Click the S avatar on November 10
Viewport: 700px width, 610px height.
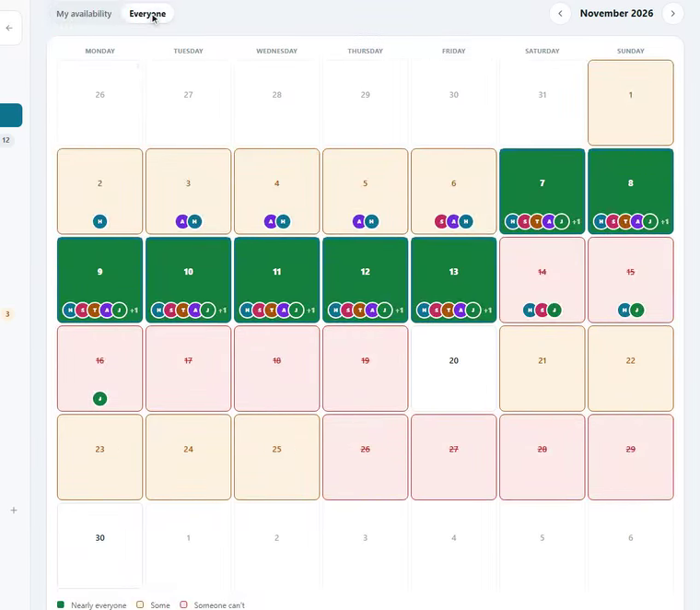point(170,310)
